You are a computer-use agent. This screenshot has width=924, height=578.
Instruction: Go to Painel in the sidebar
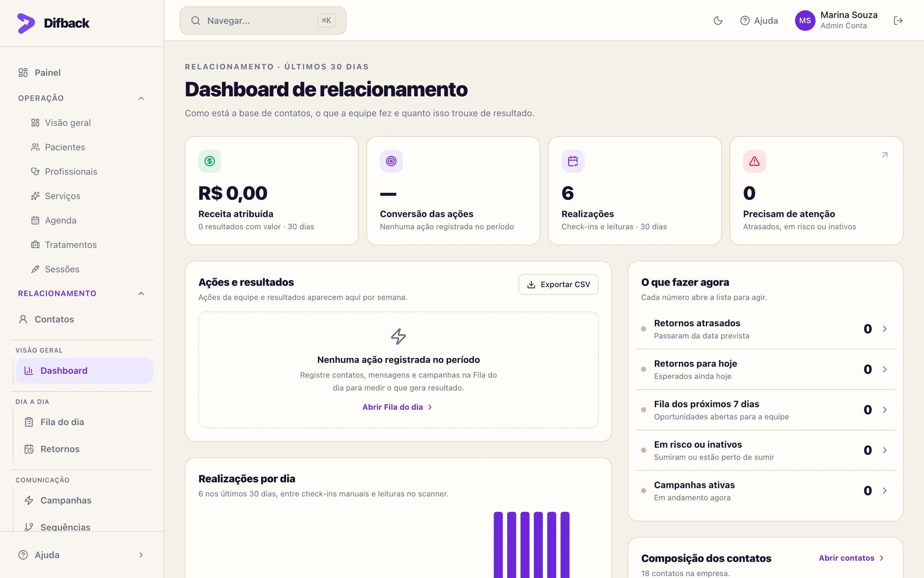point(82,72)
